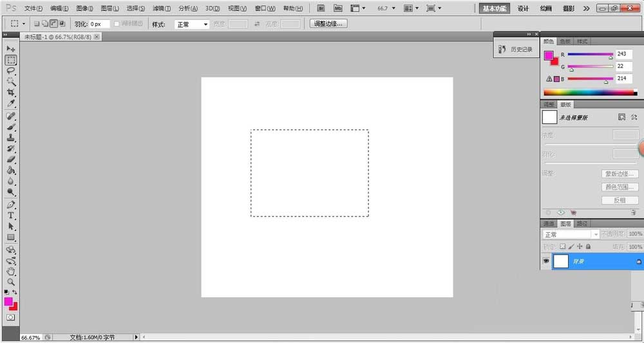The width and height of the screenshot is (644, 343).
Task: Select the Rectangle shape tool
Action: pyautogui.click(x=11, y=237)
